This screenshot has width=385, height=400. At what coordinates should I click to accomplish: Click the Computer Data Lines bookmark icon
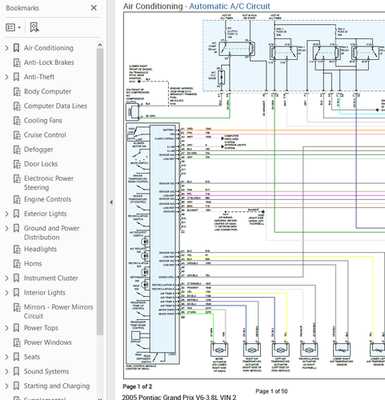pos(16,106)
